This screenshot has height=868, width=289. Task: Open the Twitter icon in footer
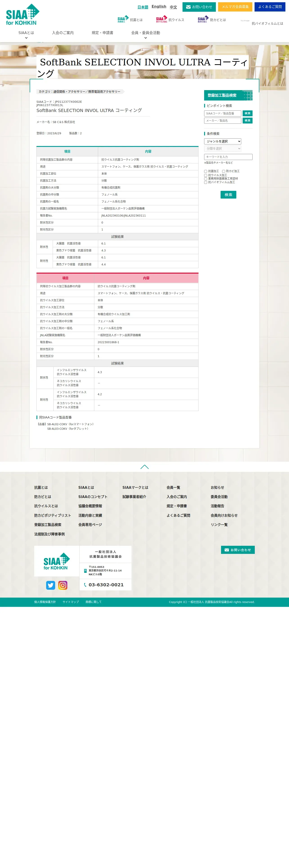click(50, 585)
